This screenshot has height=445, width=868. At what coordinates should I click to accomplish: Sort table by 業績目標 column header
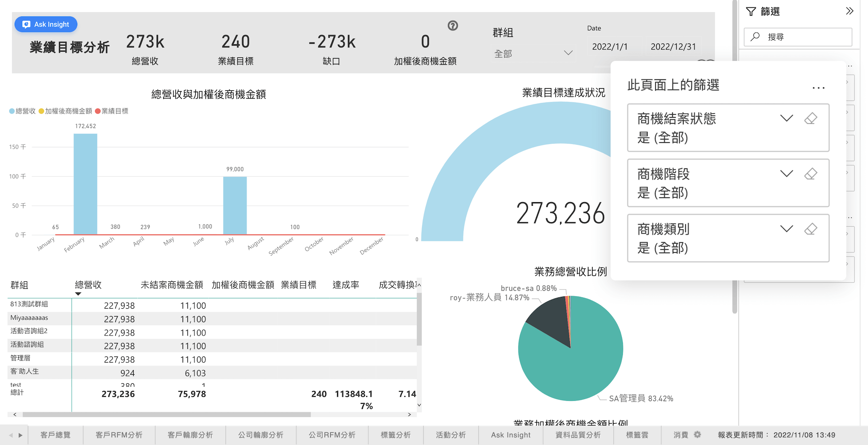point(299,285)
